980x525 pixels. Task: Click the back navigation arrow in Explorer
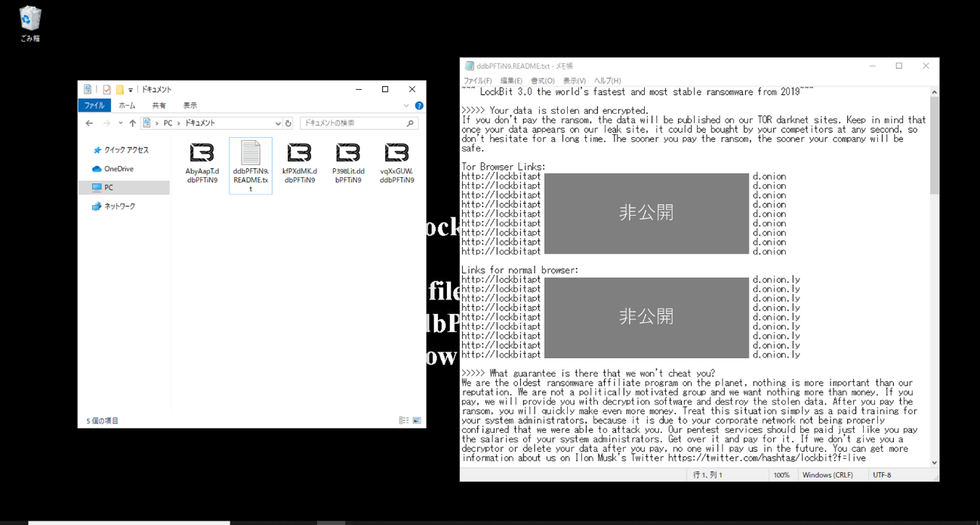tap(90, 123)
